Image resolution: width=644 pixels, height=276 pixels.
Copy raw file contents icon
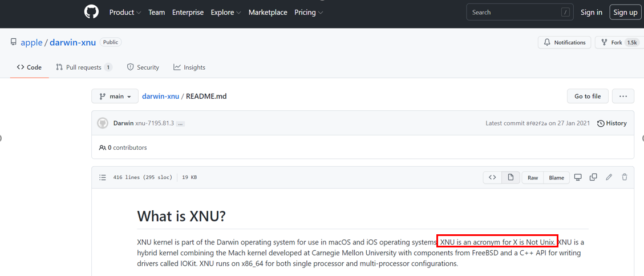pyautogui.click(x=593, y=177)
